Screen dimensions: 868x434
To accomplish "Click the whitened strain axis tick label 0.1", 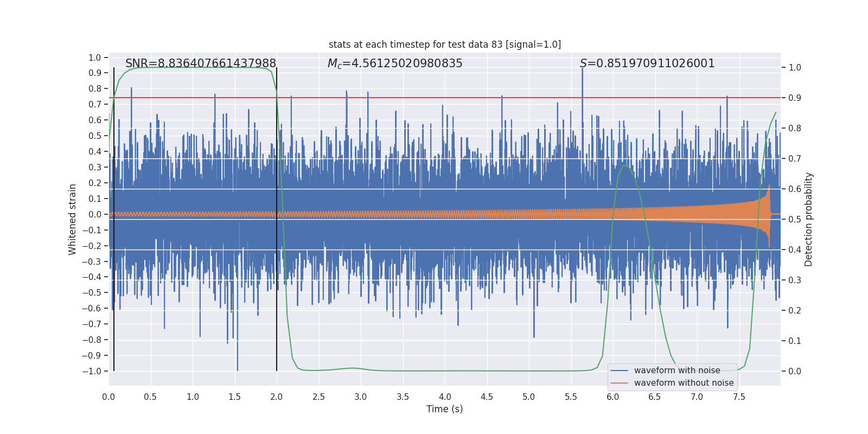I will point(95,199).
